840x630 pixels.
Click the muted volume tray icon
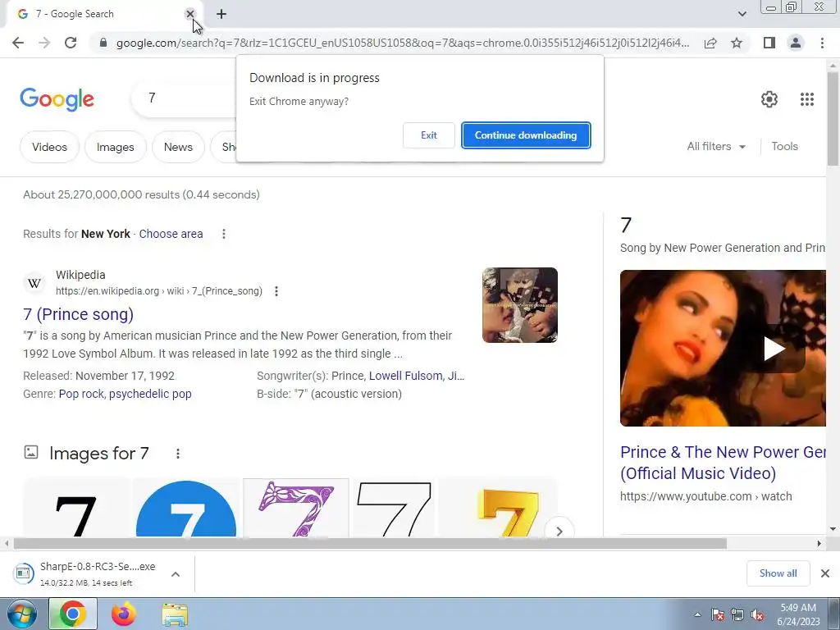(x=757, y=614)
